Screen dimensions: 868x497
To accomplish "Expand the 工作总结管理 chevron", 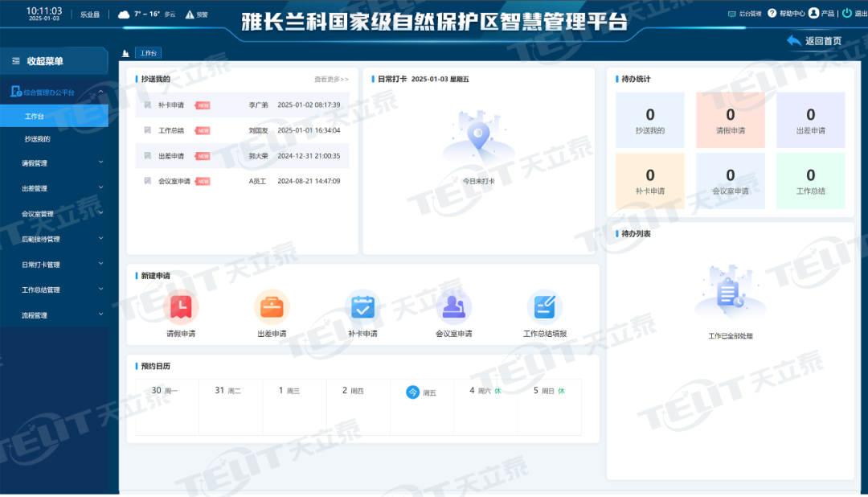I will pyautogui.click(x=100, y=290).
